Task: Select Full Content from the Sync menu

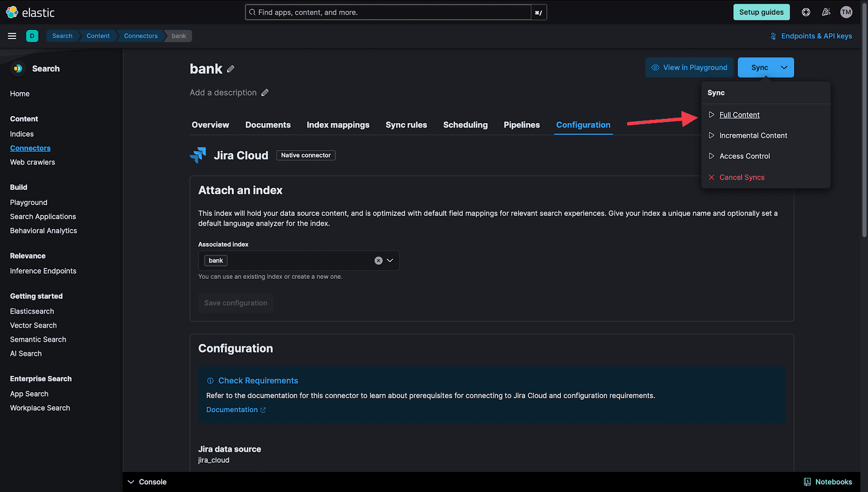Action: pyautogui.click(x=739, y=114)
